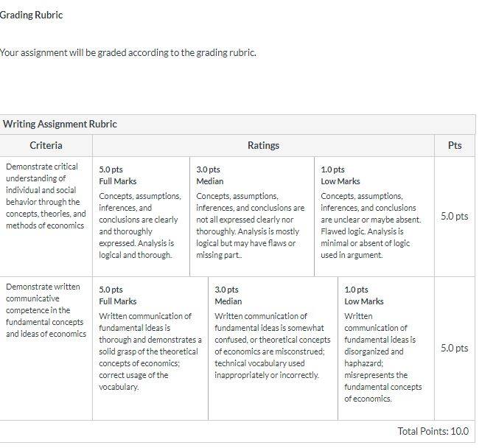
Task: Click the Grading Rubric heading
Action: point(31,15)
